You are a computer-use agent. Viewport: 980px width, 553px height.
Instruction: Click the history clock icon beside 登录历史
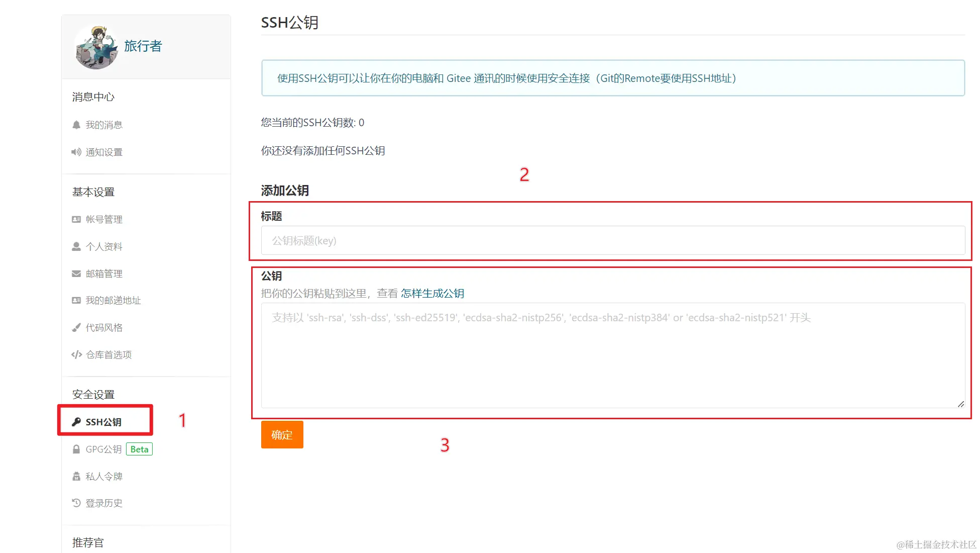click(76, 503)
